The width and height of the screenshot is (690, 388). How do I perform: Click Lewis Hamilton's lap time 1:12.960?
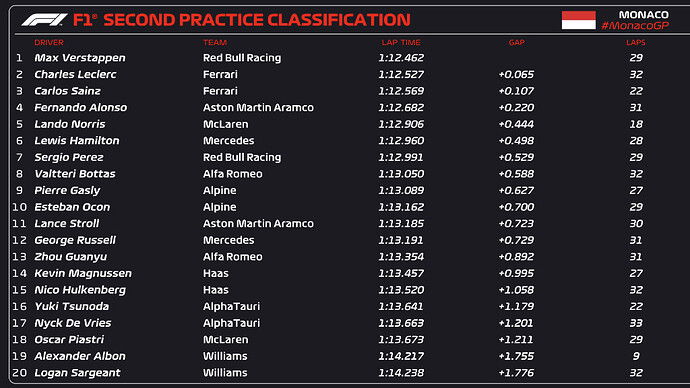tap(401, 141)
